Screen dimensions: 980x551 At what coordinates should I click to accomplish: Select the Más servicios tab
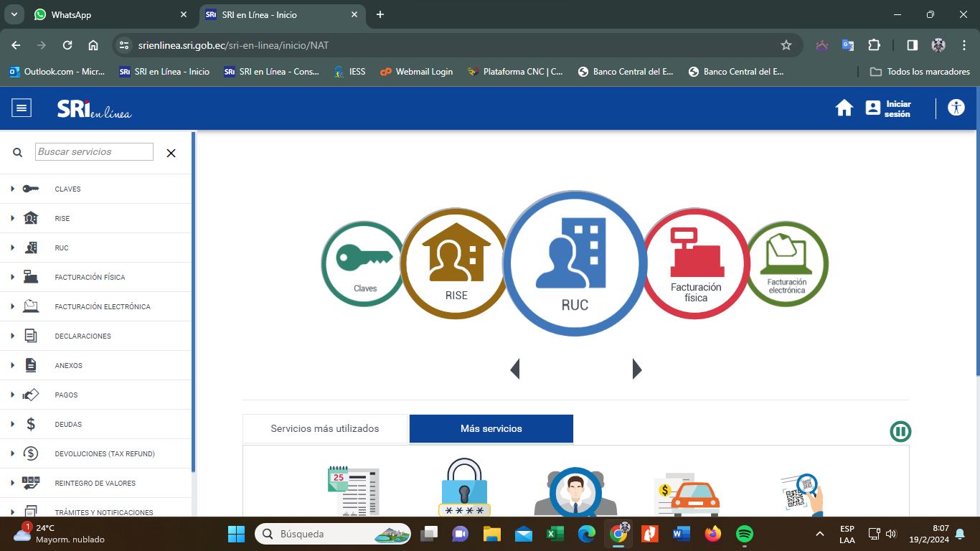[491, 429]
